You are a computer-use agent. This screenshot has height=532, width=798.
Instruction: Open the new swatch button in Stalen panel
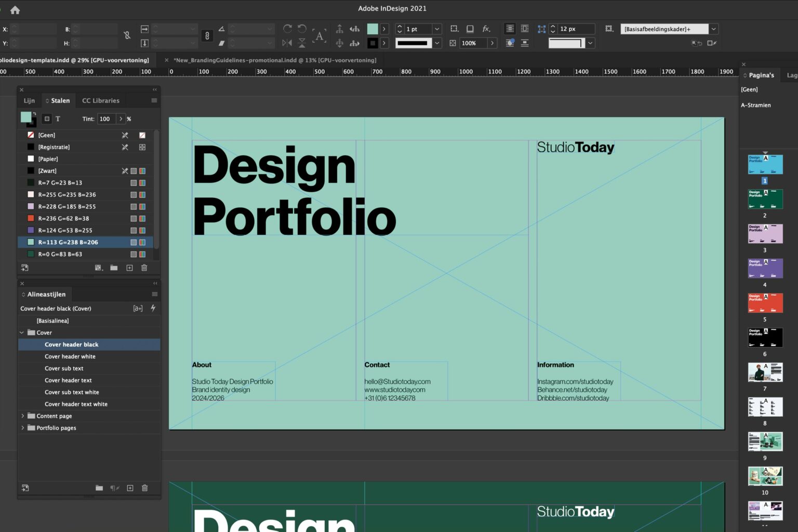(x=129, y=268)
